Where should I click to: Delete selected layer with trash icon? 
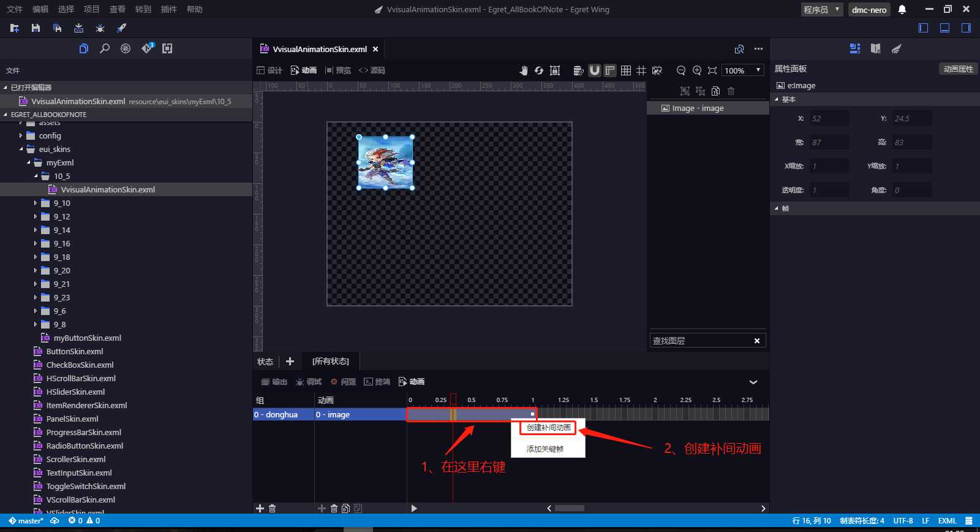click(x=731, y=91)
